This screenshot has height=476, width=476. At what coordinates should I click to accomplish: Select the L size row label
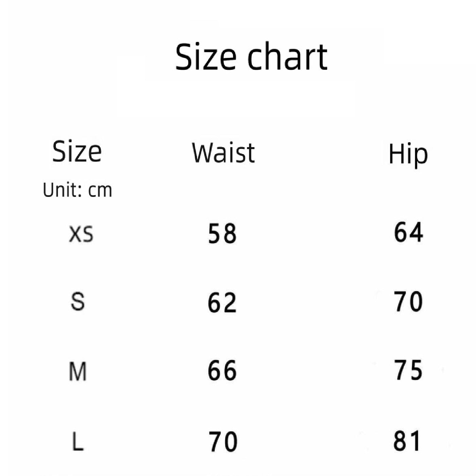point(78,441)
